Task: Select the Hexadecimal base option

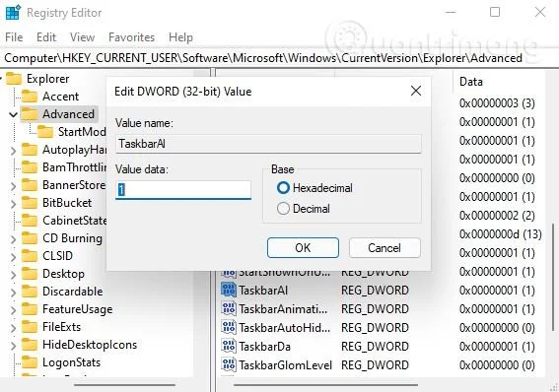Action: pyautogui.click(x=283, y=188)
